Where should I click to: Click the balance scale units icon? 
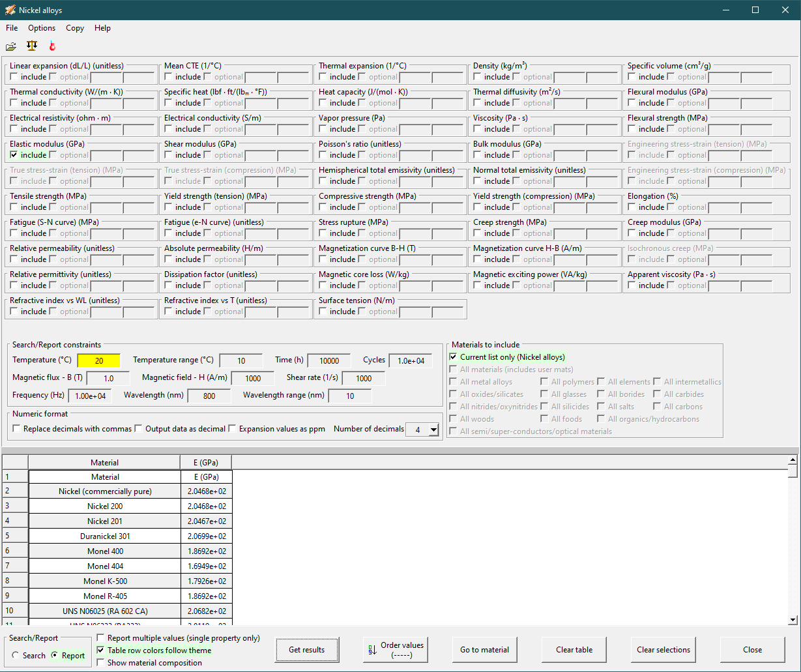pyautogui.click(x=32, y=46)
